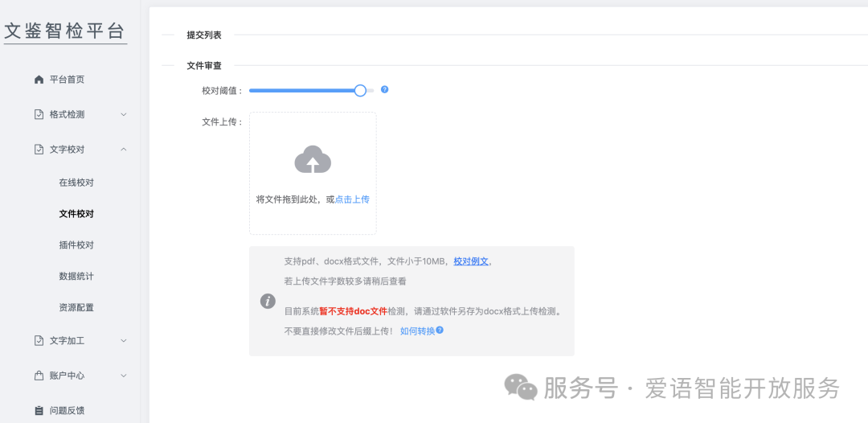Click the 账户中心 bag icon

[x=39, y=376]
